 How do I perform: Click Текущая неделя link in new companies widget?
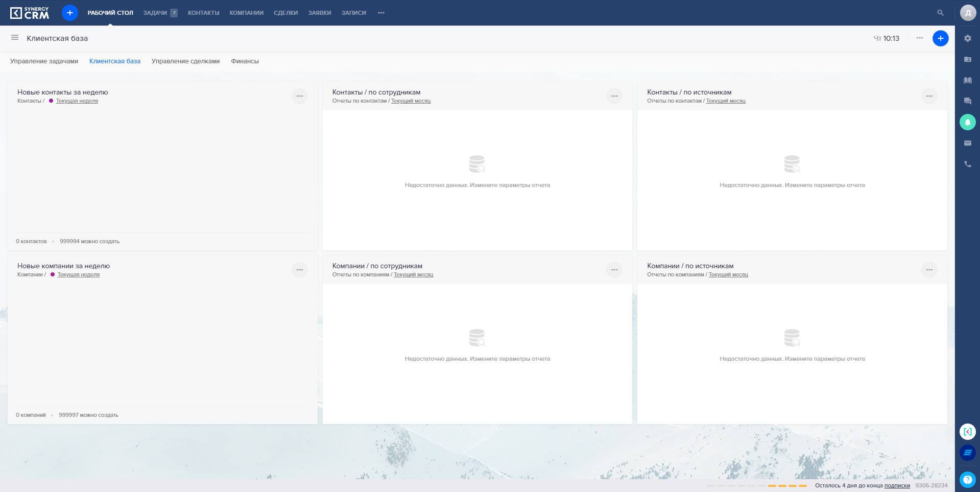[79, 275]
